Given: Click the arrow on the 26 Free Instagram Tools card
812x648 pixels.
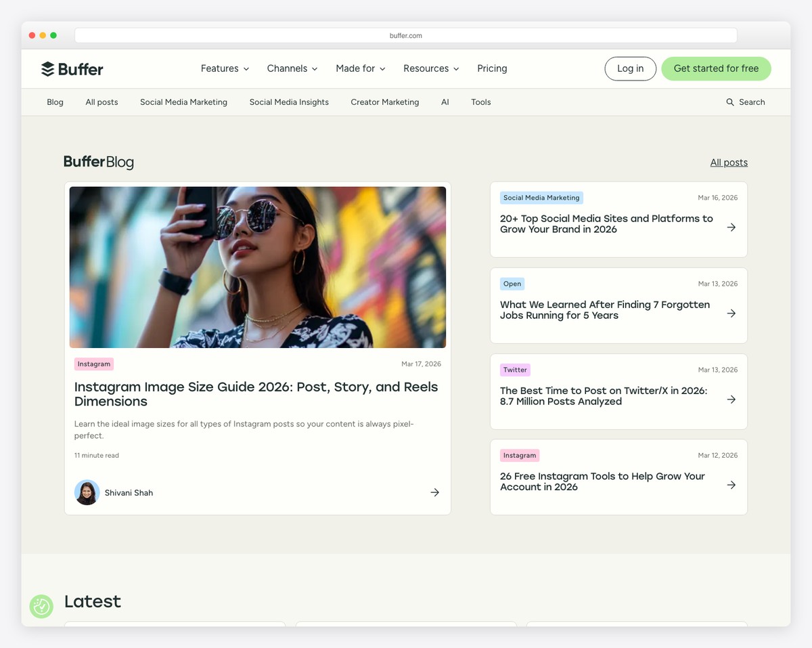Looking at the screenshot, I should [x=731, y=485].
